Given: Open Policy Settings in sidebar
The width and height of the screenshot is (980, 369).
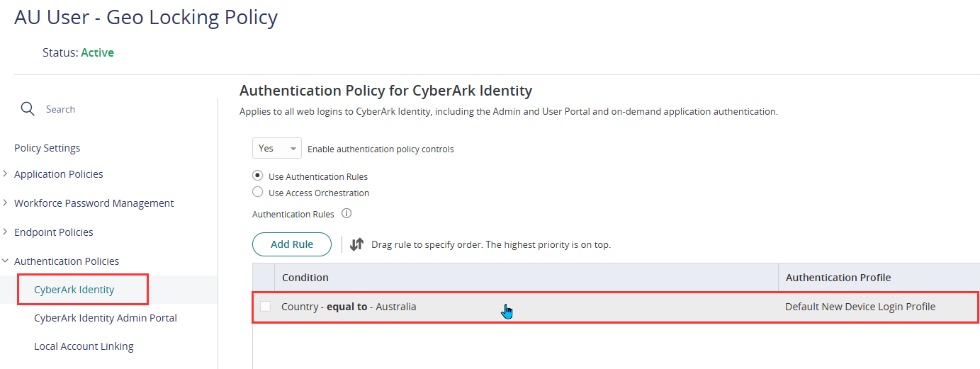Looking at the screenshot, I should 47,148.
